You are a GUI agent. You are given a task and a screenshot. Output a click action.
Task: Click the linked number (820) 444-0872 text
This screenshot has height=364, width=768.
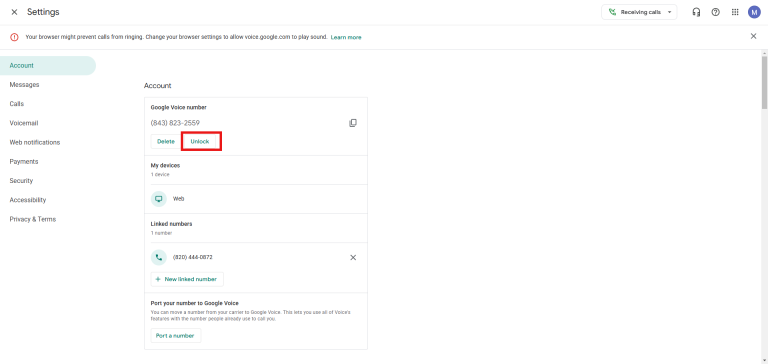pos(192,257)
